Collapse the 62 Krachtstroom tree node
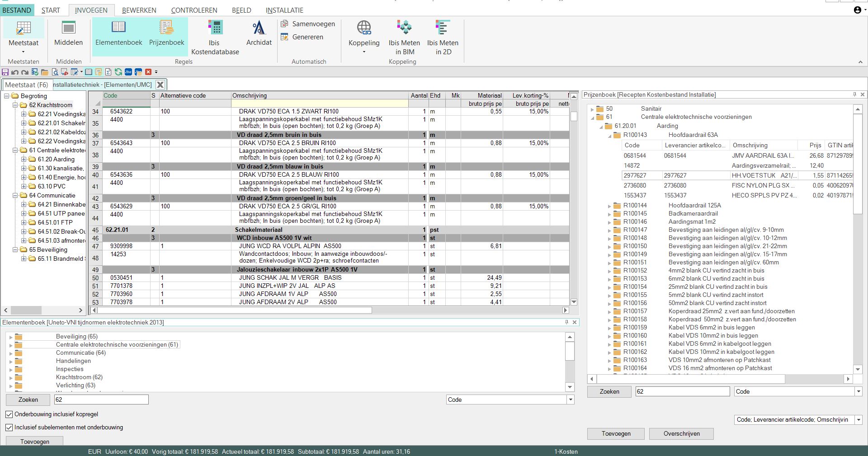Viewport: 868px width, 456px height. click(15, 105)
